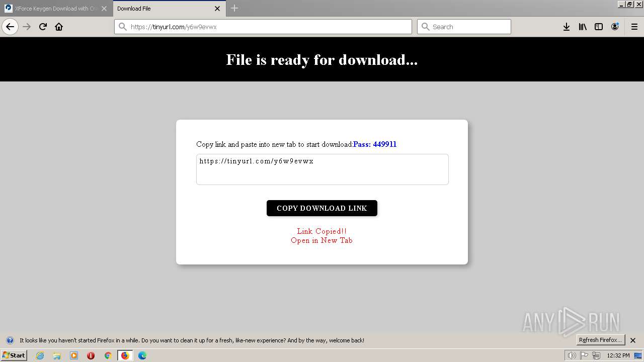Viewport: 644px width, 362px height.
Task: Click the system tray volume icon
Action: (572, 355)
